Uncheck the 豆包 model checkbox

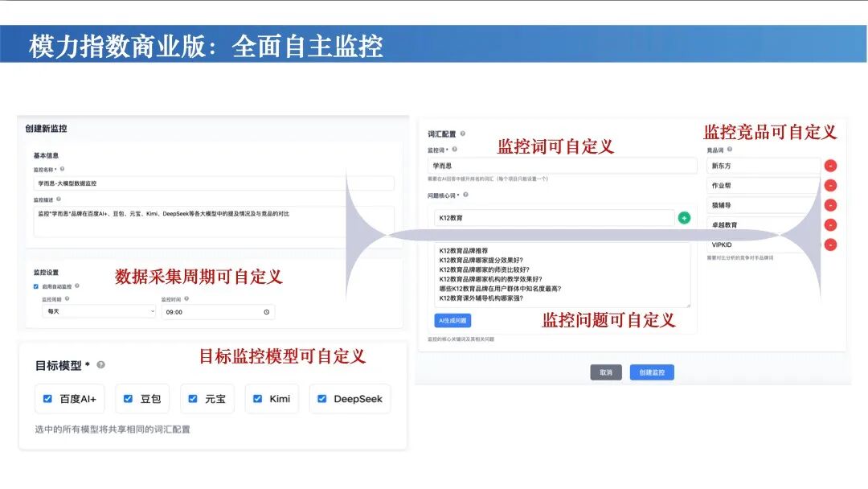(128, 399)
